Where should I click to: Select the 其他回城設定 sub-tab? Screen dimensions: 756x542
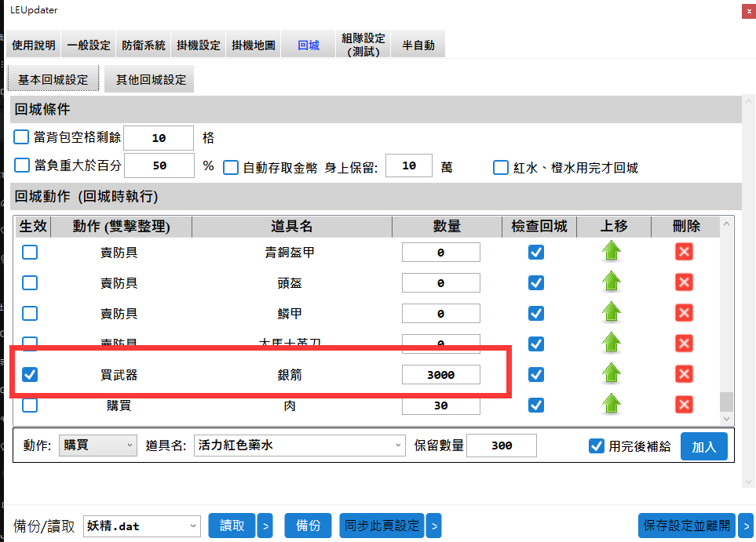(151, 79)
